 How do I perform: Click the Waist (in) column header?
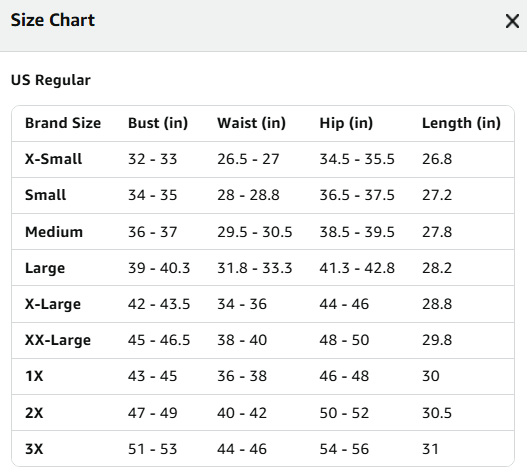coord(251,123)
